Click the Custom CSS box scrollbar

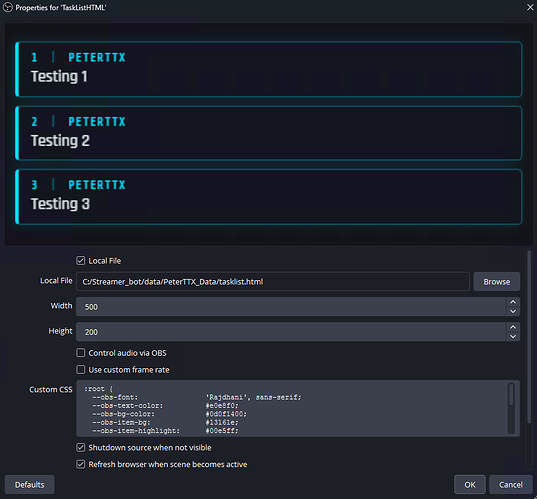pos(511,408)
